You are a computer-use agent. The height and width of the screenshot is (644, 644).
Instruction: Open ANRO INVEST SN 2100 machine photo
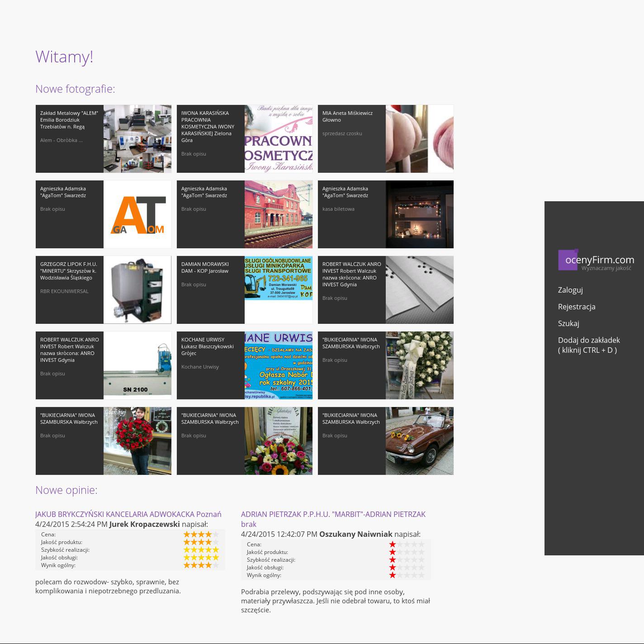coord(137,365)
